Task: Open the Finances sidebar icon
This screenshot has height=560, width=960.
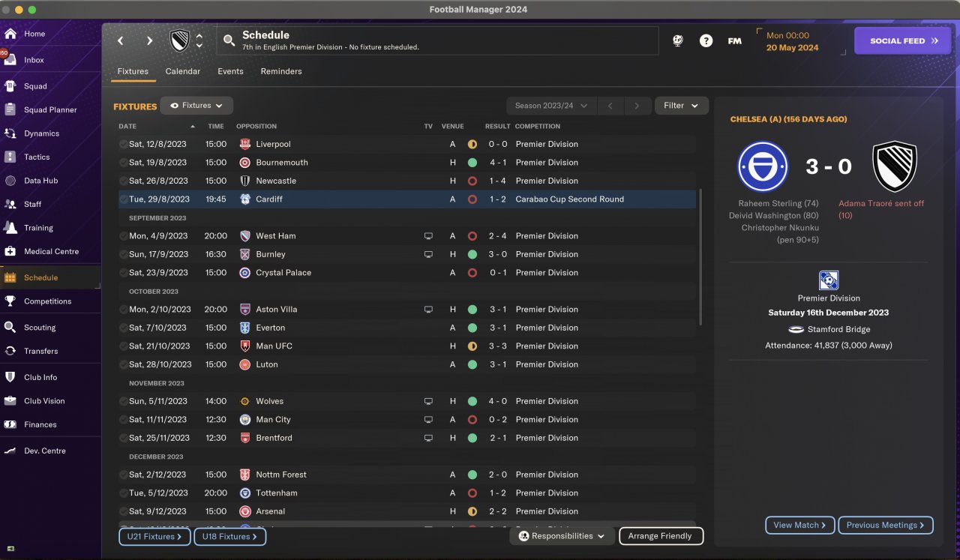Action: (10, 424)
